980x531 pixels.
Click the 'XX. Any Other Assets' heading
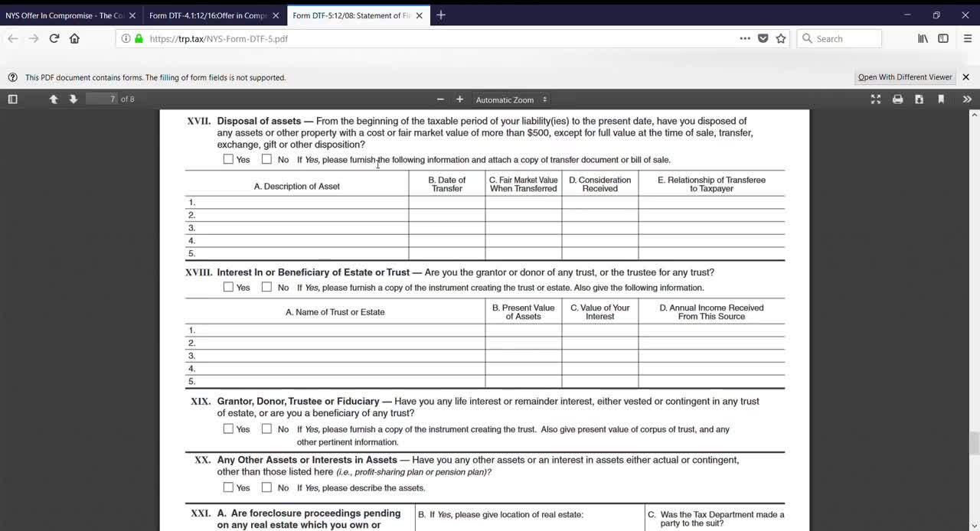click(x=296, y=460)
